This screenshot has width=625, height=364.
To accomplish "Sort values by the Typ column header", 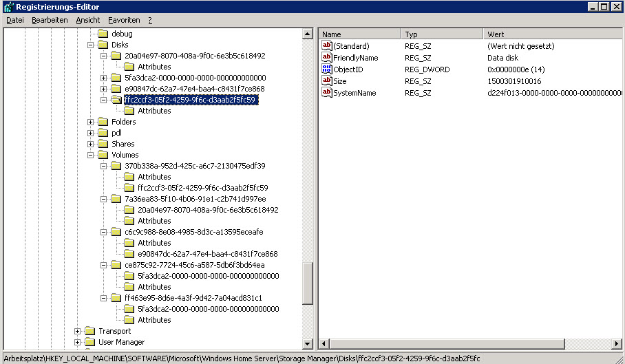I will [442, 34].
